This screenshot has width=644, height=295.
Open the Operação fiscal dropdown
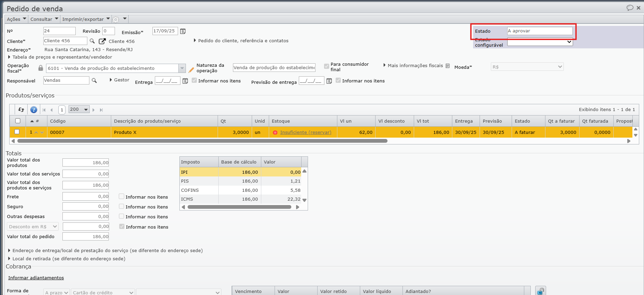click(x=182, y=68)
